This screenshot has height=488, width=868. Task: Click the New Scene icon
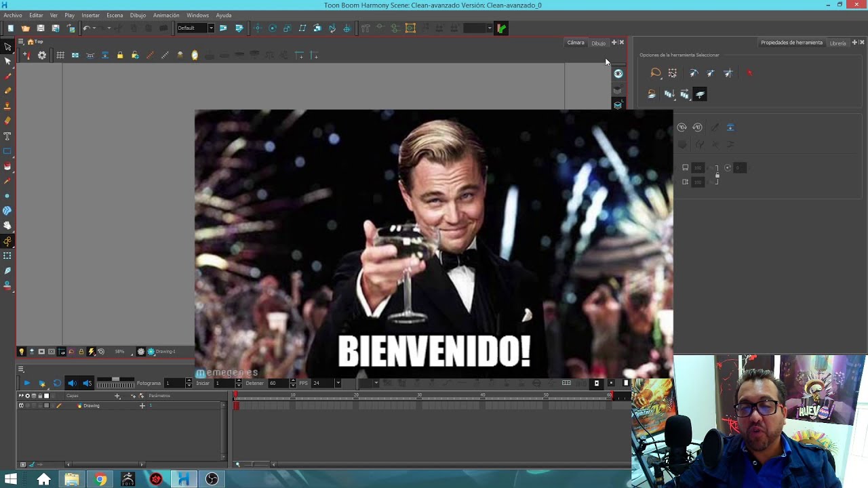(x=11, y=28)
